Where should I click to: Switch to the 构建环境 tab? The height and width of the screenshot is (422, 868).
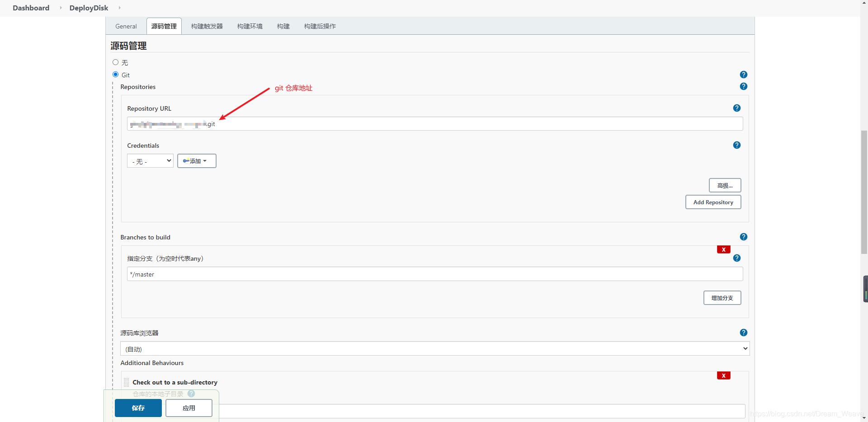(250, 26)
